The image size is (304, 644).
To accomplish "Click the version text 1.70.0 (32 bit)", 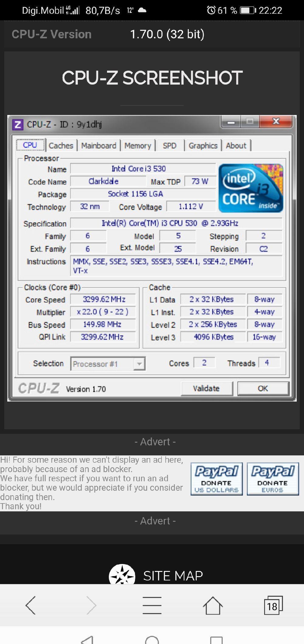I will [x=167, y=34].
